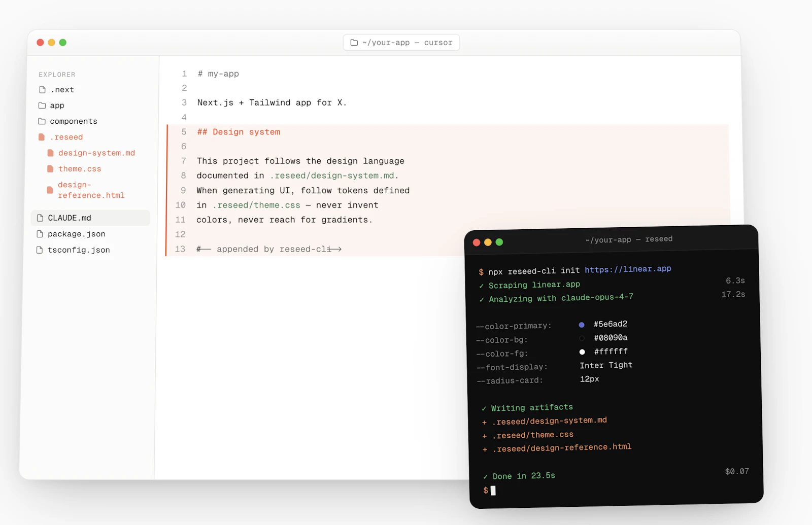Image resolution: width=812 pixels, height=525 pixels.
Task: Click the purple #5e6ad2 color dot
Action: tap(582, 325)
